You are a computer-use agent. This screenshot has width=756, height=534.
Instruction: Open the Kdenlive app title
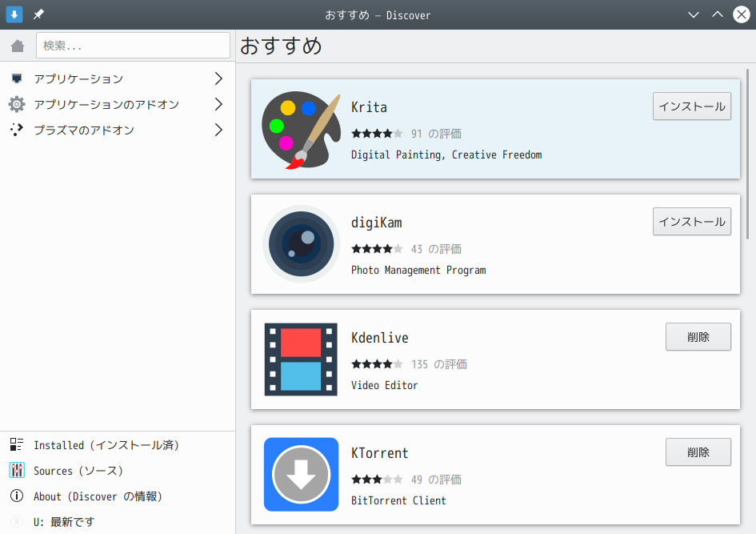pos(380,338)
